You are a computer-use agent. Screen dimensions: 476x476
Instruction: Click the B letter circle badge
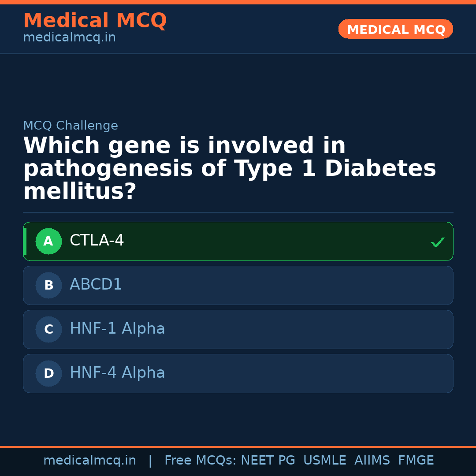(x=48, y=285)
